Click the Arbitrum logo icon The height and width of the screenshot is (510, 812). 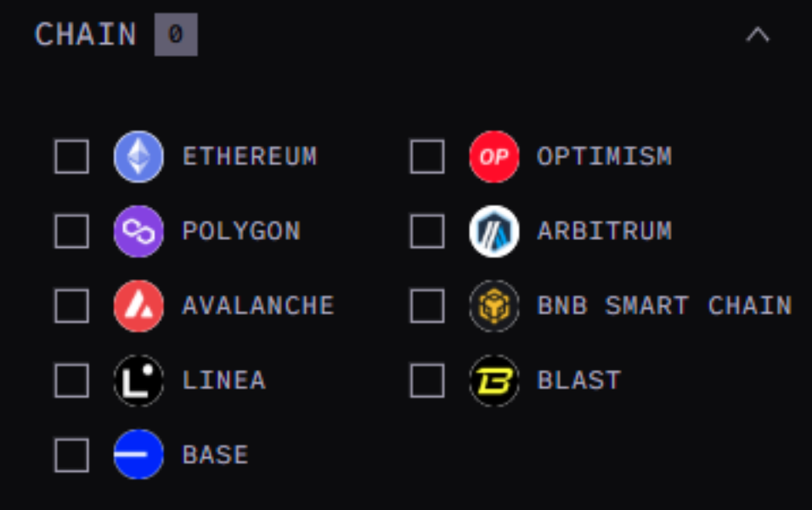coord(493,231)
